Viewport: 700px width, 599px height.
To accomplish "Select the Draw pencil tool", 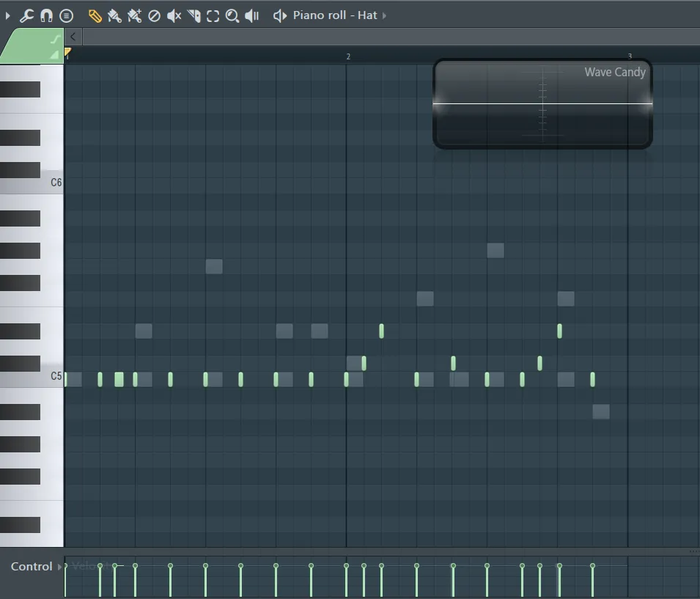I will 95,16.
